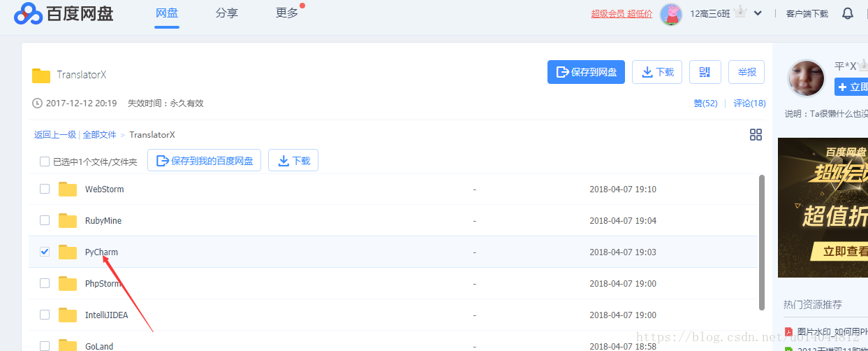Click the 评论(18) link
Image resolution: width=868 pixels, height=351 pixels.
pyautogui.click(x=749, y=103)
